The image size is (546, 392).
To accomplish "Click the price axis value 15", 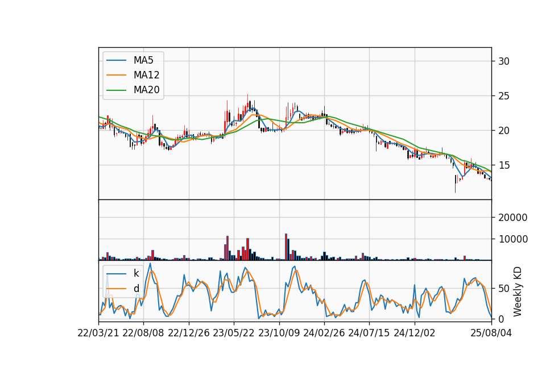I will point(504,165).
